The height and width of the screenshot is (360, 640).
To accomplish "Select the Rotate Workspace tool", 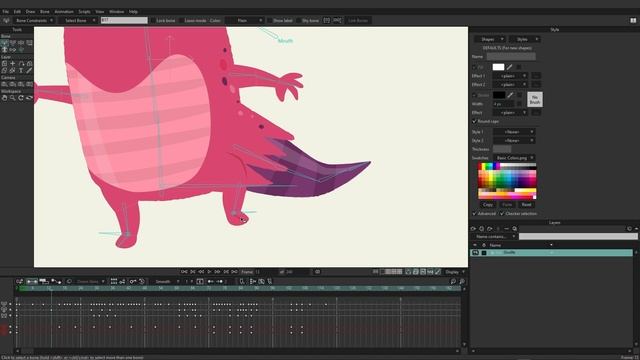I will pos(21,98).
